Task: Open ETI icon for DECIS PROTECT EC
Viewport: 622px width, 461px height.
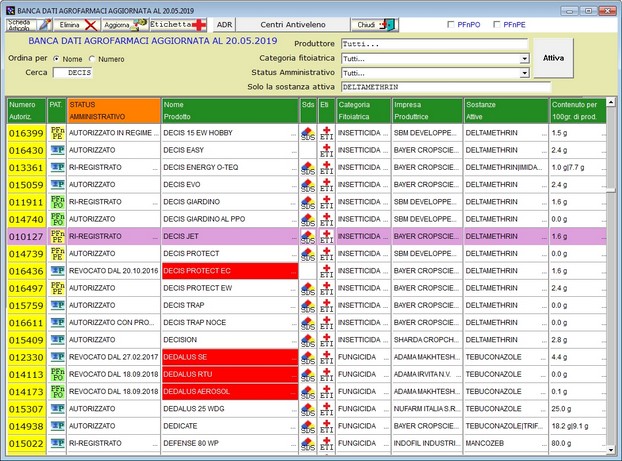Action: pos(326,271)
